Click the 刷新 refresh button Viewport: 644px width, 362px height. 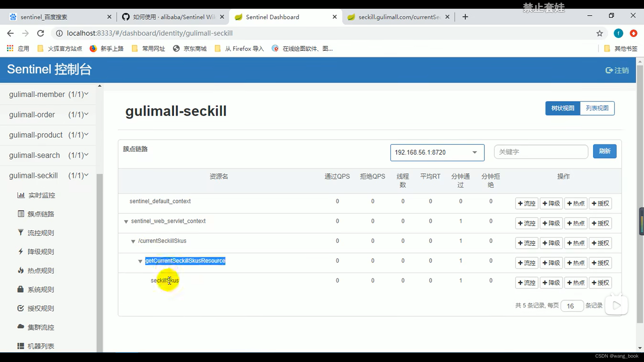click(x=604, y=151)
